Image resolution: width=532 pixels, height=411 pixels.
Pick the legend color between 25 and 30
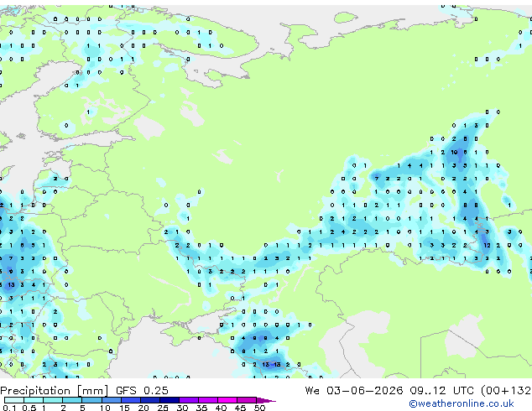[169, 400]
